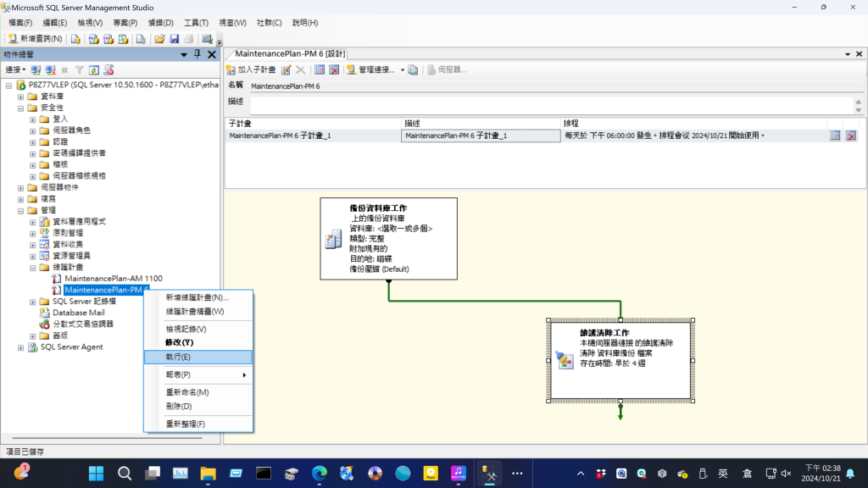The image size is (868, 488).
Task: Click the delete schedule icon in subplan row
Action: pyautogui.click(x=850, y=136)
